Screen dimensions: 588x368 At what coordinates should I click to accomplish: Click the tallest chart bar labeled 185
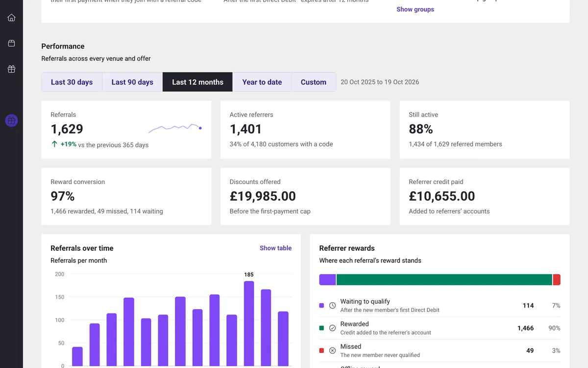(249, 323)
